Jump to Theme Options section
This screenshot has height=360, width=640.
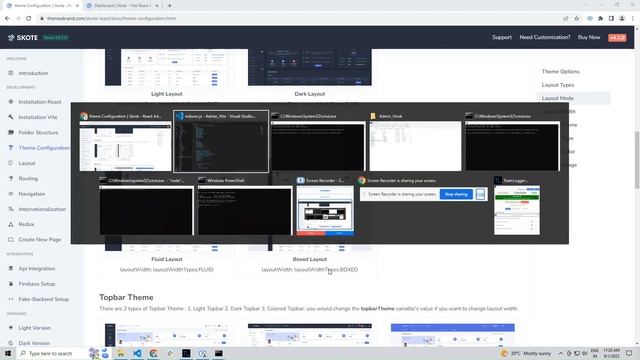point(560,71)
